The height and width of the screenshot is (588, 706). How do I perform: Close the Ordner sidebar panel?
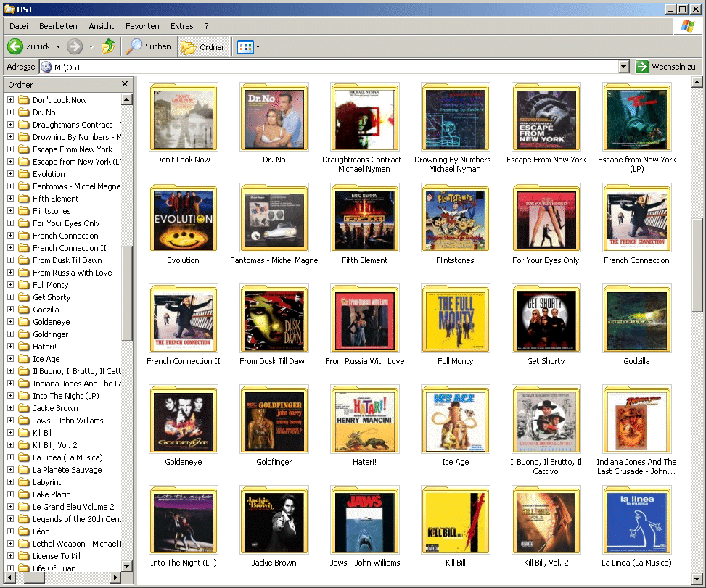pos(123,83)
